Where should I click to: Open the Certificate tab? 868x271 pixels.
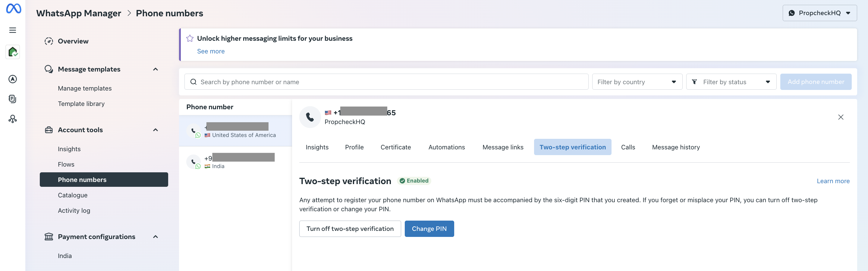[x=396, y=147]
